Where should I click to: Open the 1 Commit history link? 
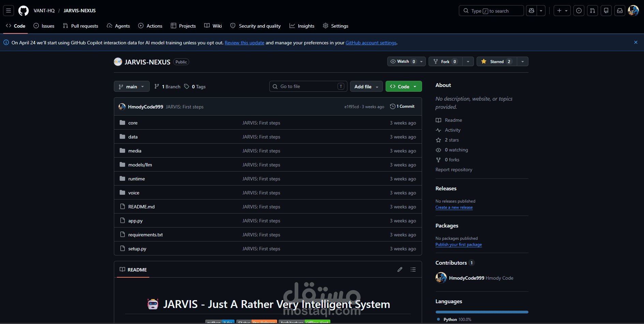pos(402,106)
